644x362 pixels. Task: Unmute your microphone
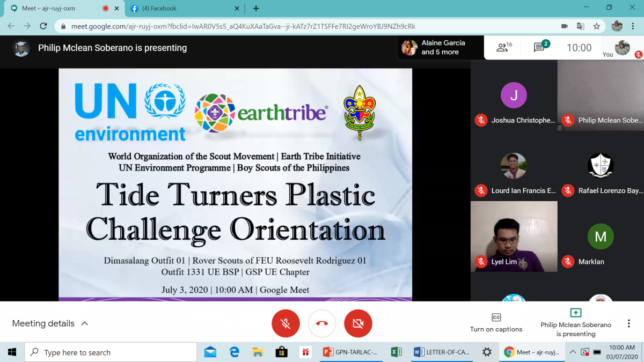(286, 323)
